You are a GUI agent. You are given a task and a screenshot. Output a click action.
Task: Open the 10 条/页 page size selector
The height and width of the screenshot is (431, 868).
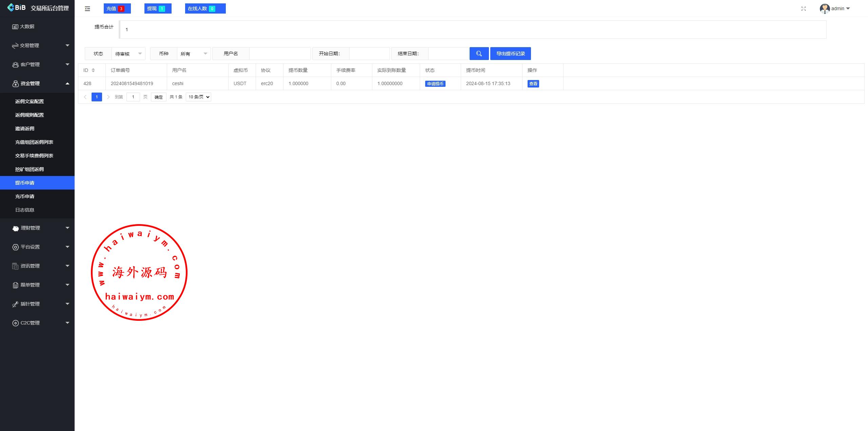click(198, 97)
